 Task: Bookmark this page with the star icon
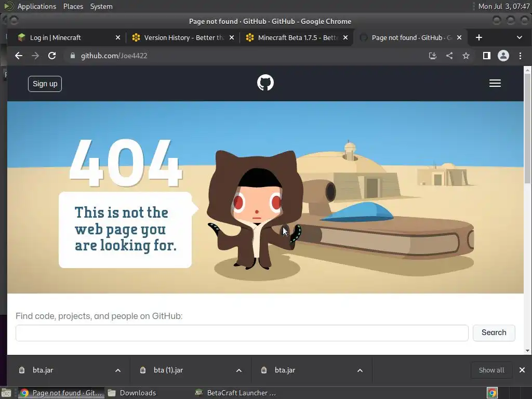(466, 56)
